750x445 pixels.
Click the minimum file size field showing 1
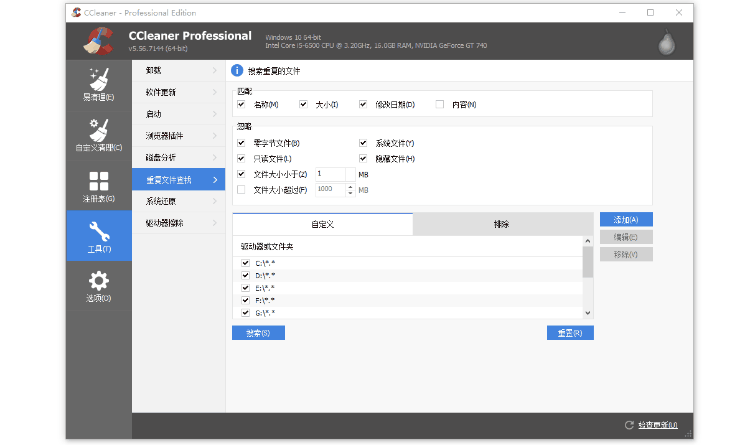click(331, 174)
